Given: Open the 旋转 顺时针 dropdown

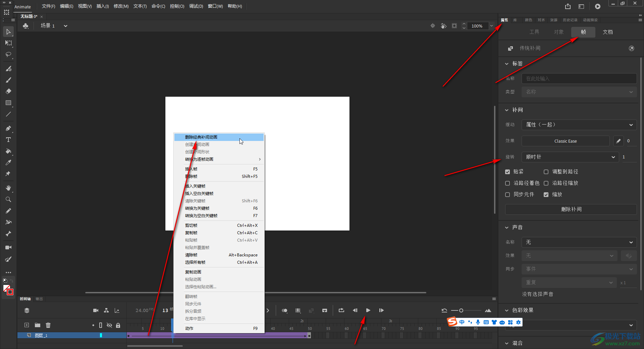Looking at the screenshot, I should point(570,157).
